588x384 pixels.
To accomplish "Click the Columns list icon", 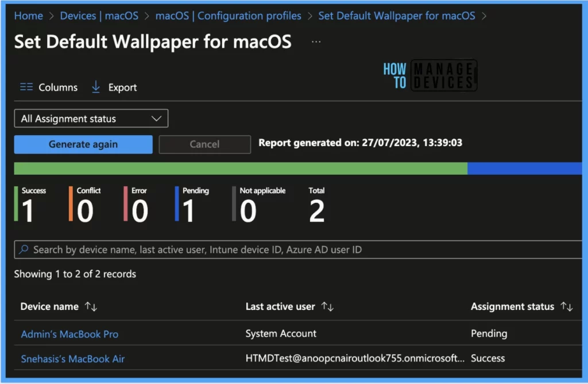I will coord(26,87).
